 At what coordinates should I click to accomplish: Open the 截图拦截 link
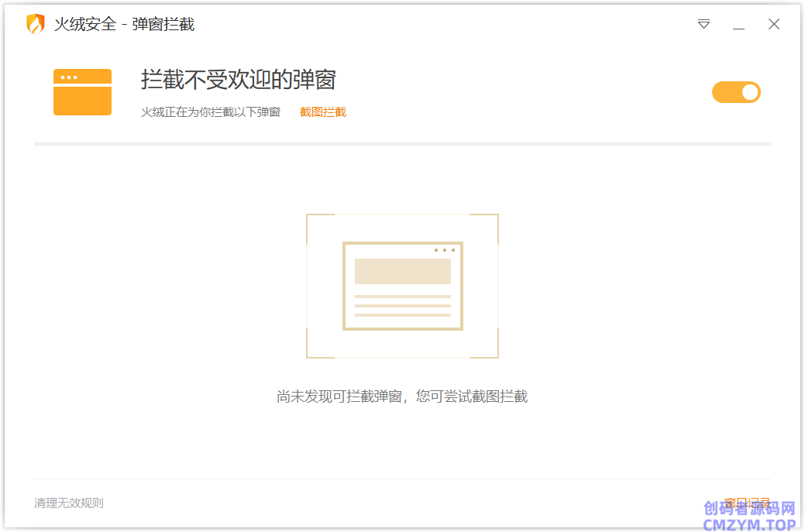coord(322,112)
